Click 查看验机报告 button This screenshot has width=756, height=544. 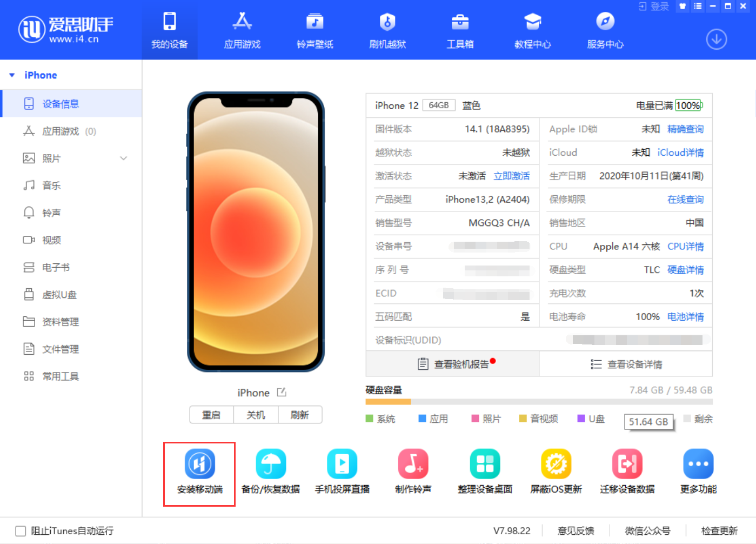453,364
